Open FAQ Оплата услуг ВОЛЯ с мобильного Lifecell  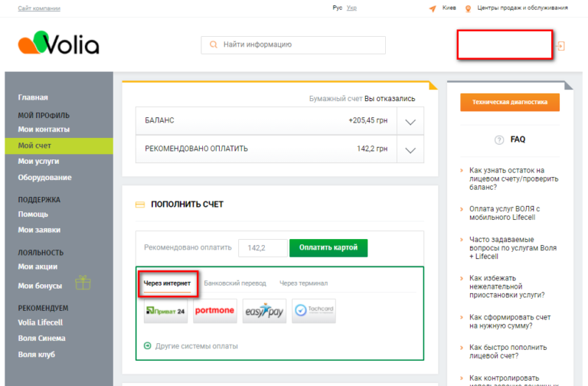[x=505, y=213]
